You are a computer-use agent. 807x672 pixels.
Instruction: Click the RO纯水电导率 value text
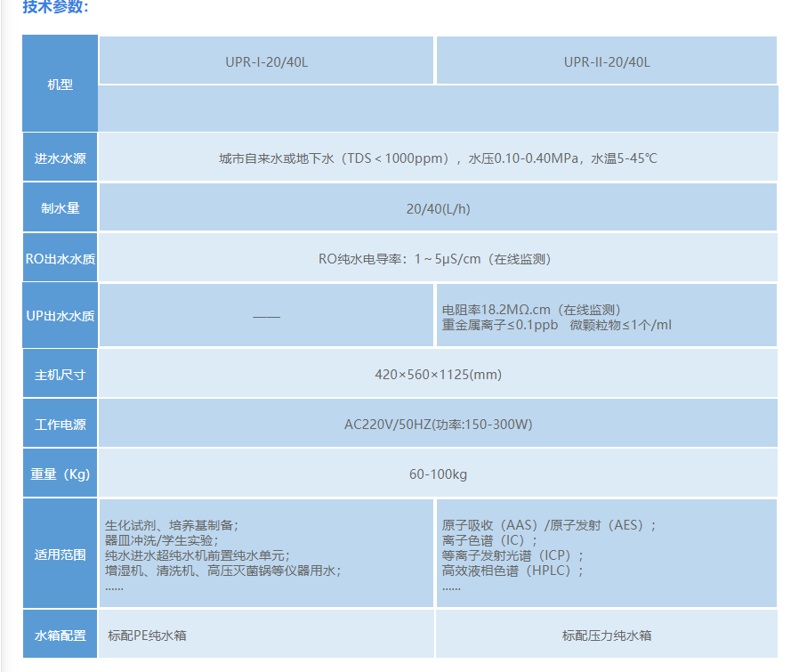point(438,259)
